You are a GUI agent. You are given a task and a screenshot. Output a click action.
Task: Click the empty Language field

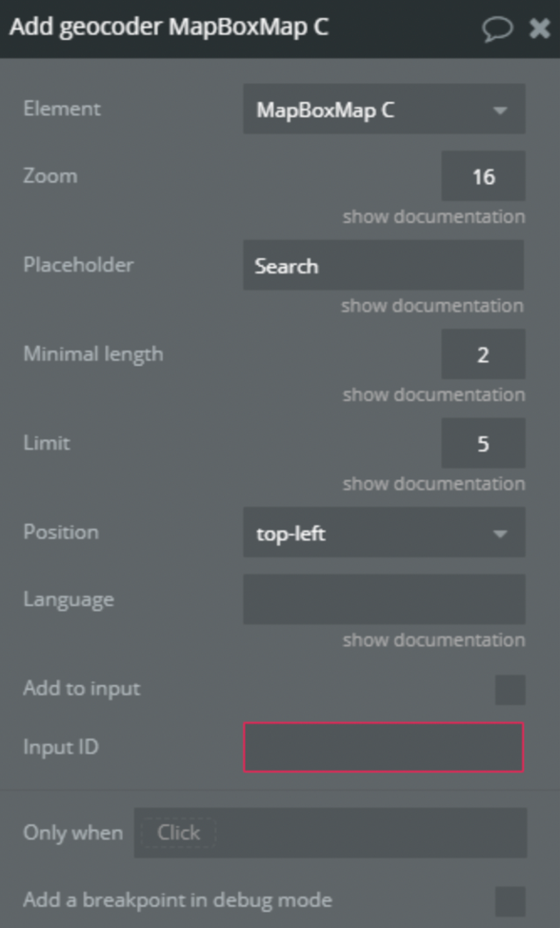(384, 599)
